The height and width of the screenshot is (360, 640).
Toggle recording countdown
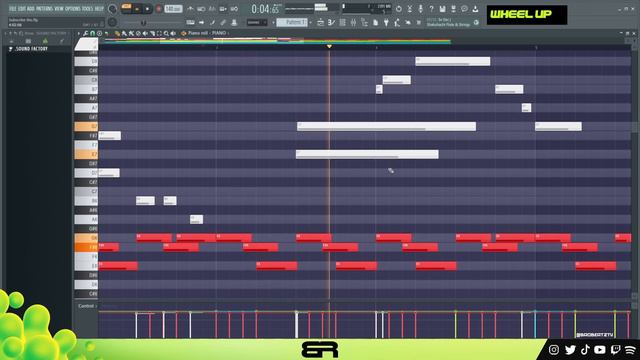[212, 9]
